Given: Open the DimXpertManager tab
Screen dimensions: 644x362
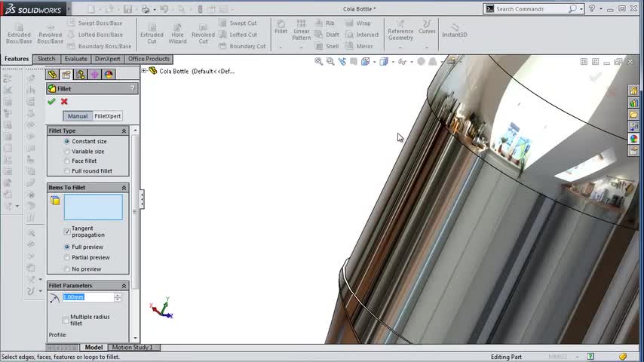Looking at the screenshot, I should 94,75.
